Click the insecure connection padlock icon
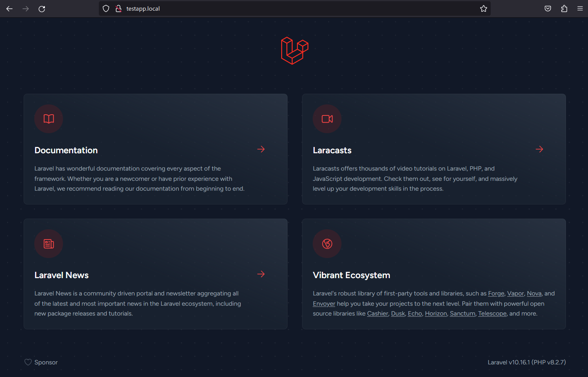 click(118, 9)
